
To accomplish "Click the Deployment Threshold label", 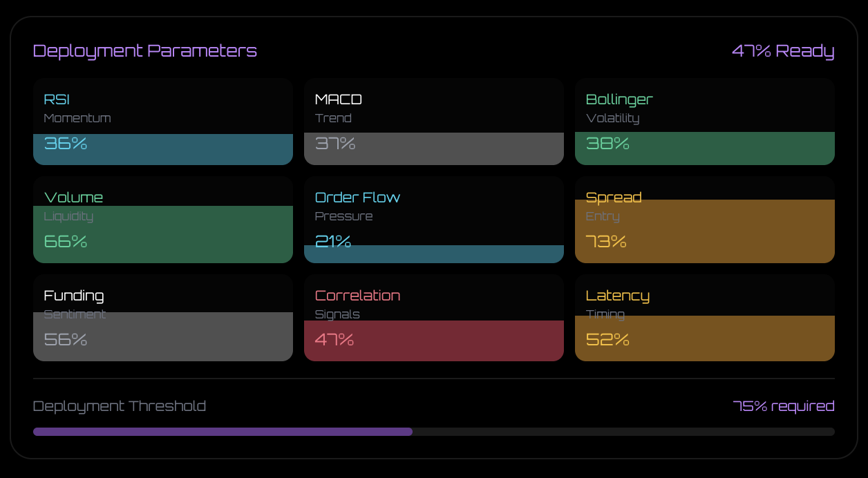I will 119,406.
